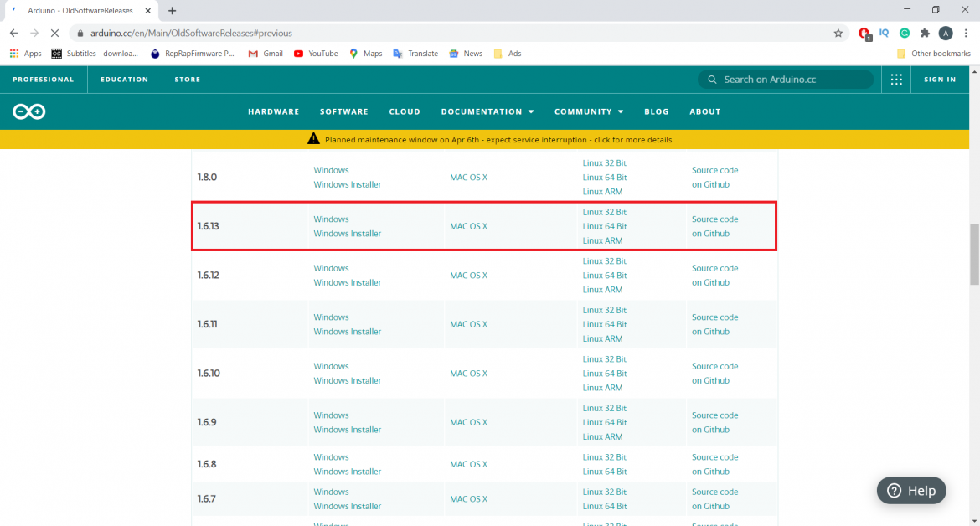Click the Grammarly extension icon
980x526 pixels.
(905, 34)
